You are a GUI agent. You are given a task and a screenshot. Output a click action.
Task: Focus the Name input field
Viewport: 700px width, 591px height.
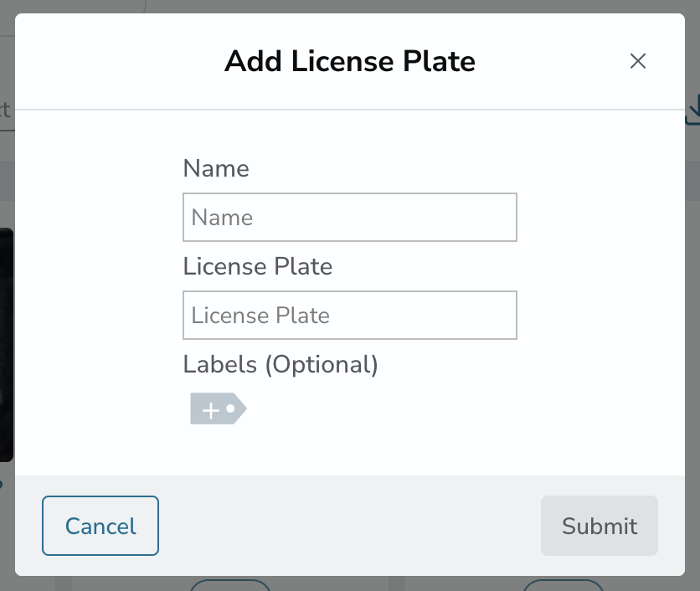point(349,218)
